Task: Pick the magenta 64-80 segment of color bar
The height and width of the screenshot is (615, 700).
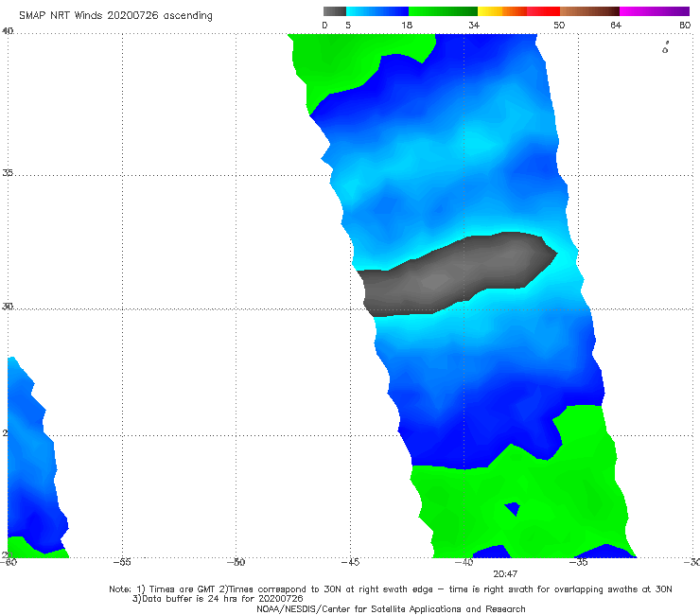Action: 655,11
